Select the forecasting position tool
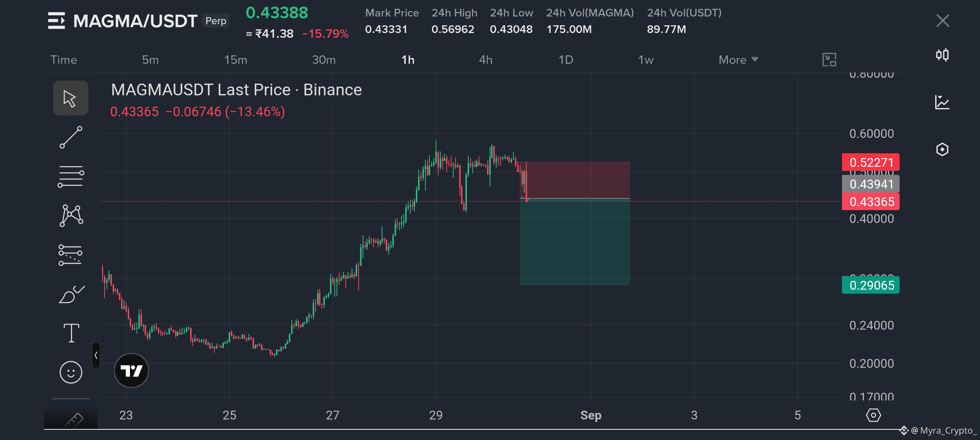The image size is (980, 440). click(x=71, y=254)
